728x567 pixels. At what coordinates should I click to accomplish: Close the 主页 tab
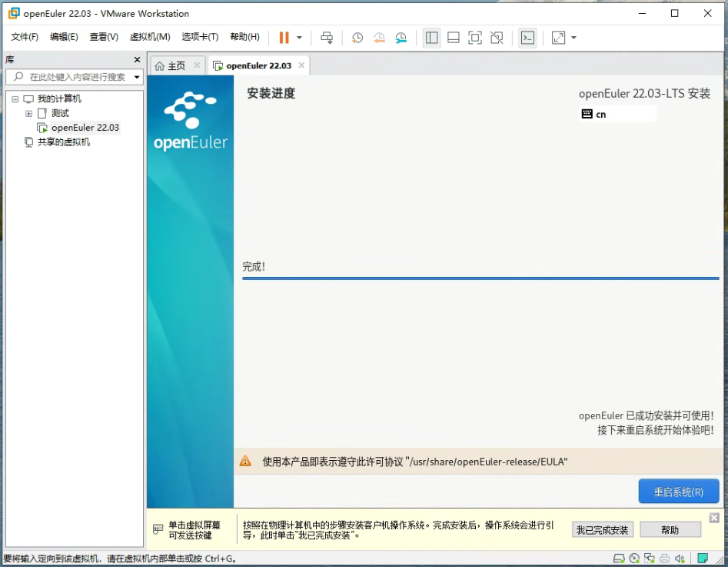point(197,65)
